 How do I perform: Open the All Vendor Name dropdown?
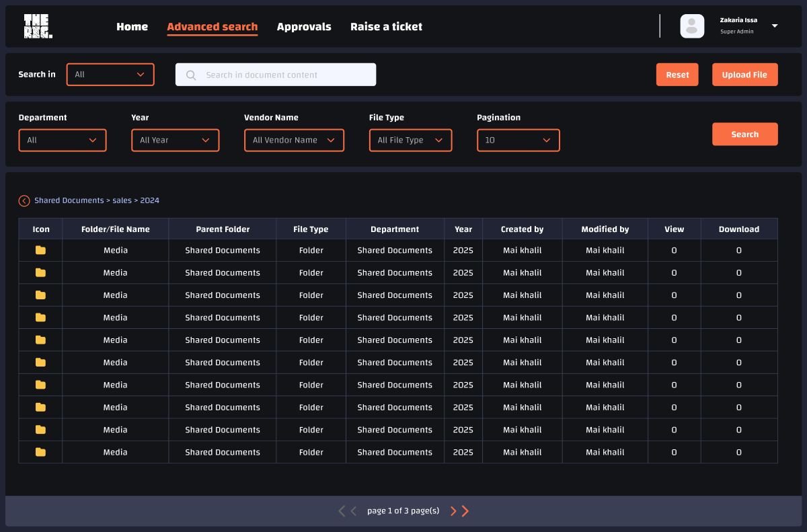pyautogui.click(x=294, y=140)
